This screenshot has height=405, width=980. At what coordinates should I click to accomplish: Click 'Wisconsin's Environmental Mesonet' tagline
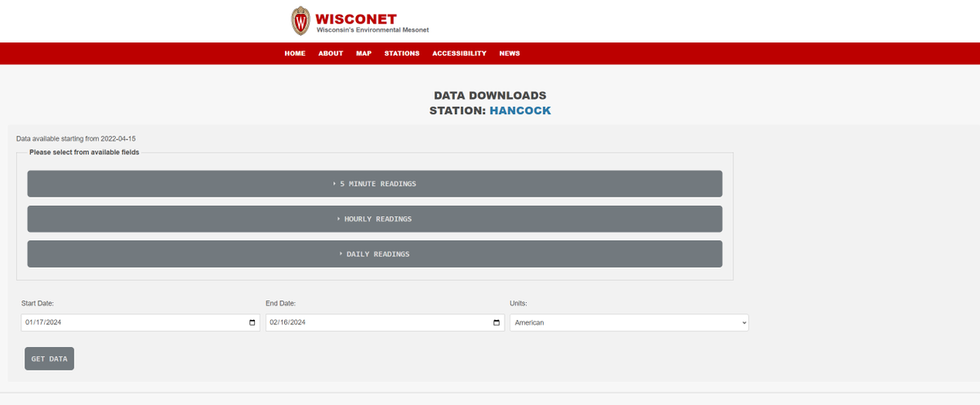372,30
